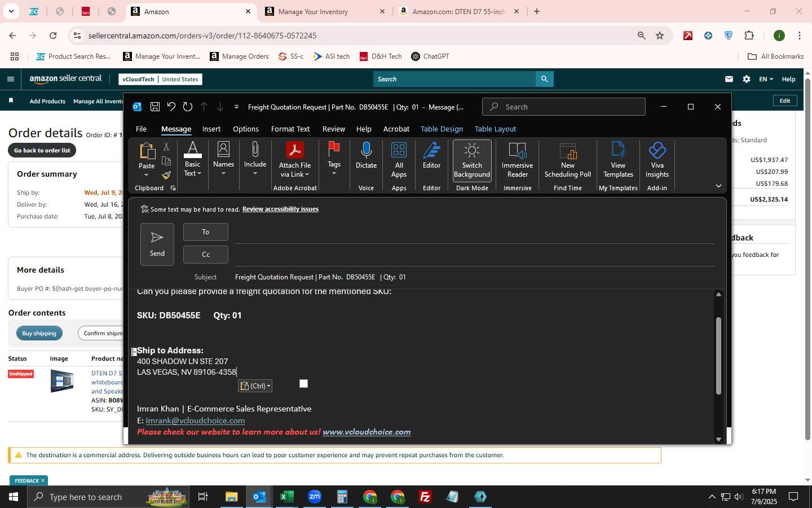The height and width of the screenshot is (508, 812).
Task: Collapse the ribbon with the chevron
Action: (x=718, y=186)
